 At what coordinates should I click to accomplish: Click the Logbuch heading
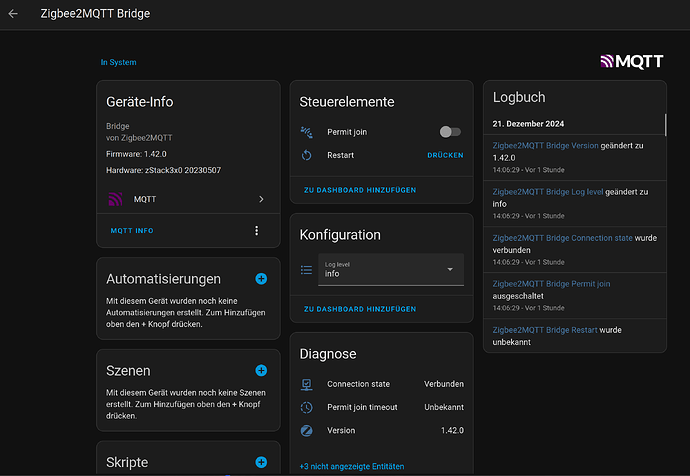point(519,97)
